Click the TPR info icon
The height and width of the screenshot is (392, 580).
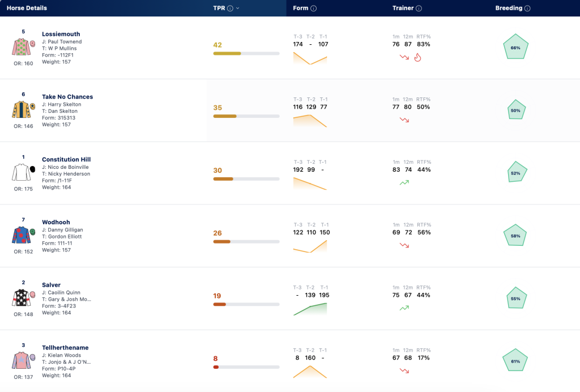[x=230, y=8]
